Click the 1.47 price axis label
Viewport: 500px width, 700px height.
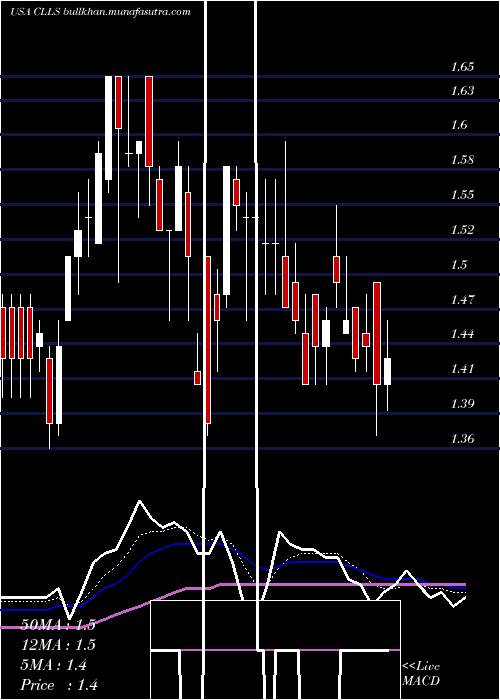[462, 299]
